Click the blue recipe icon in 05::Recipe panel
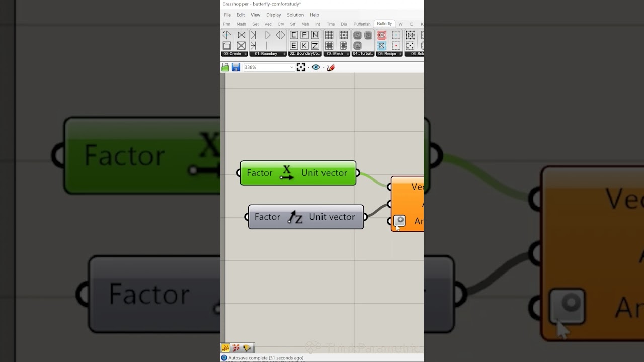Screen dimensions: 644x362 tap(382, 46)
